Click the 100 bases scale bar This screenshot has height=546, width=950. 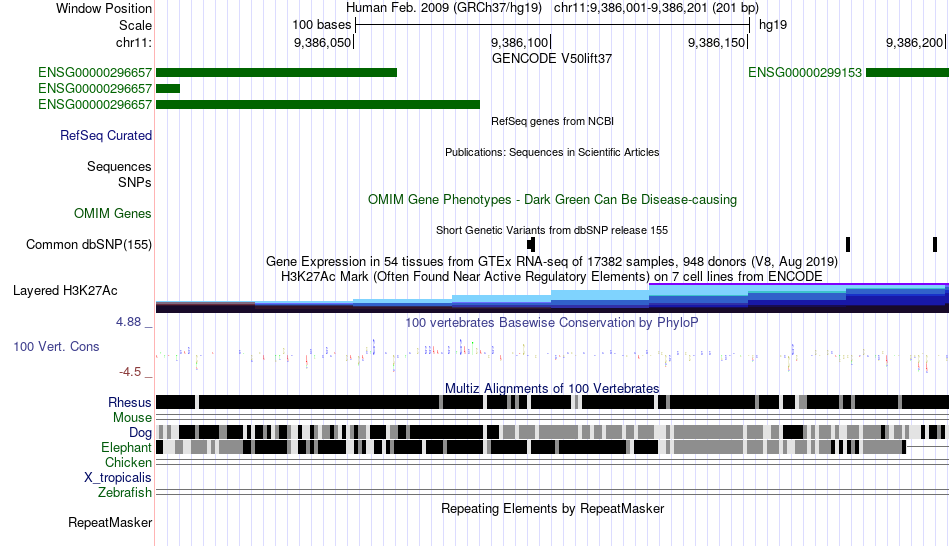pyautogui.click(x=553, y=25)
